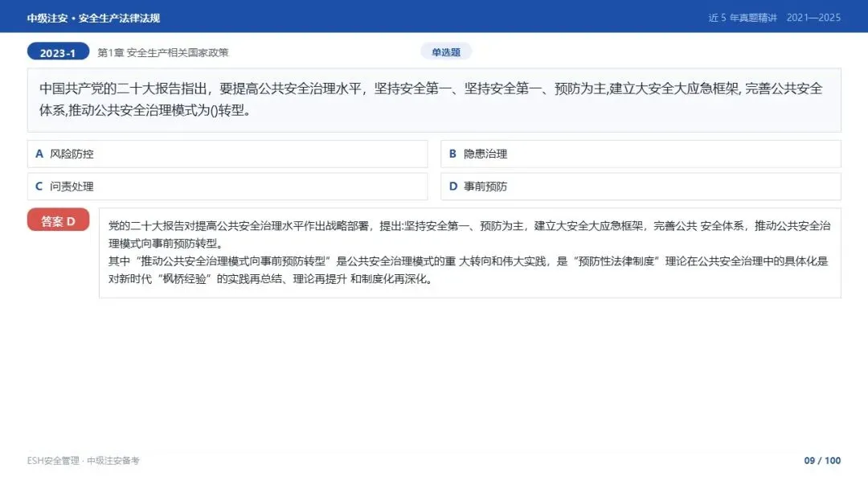Select answer option B 隐患治理
Image resolution: width=868 pixels, height=489 pixels.
[641, 154]
